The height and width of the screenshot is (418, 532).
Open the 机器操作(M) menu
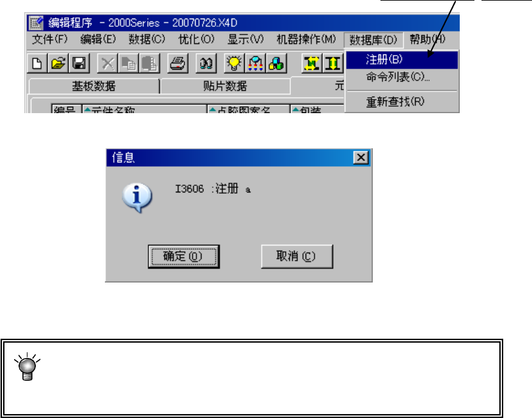[x=306, y=40]
